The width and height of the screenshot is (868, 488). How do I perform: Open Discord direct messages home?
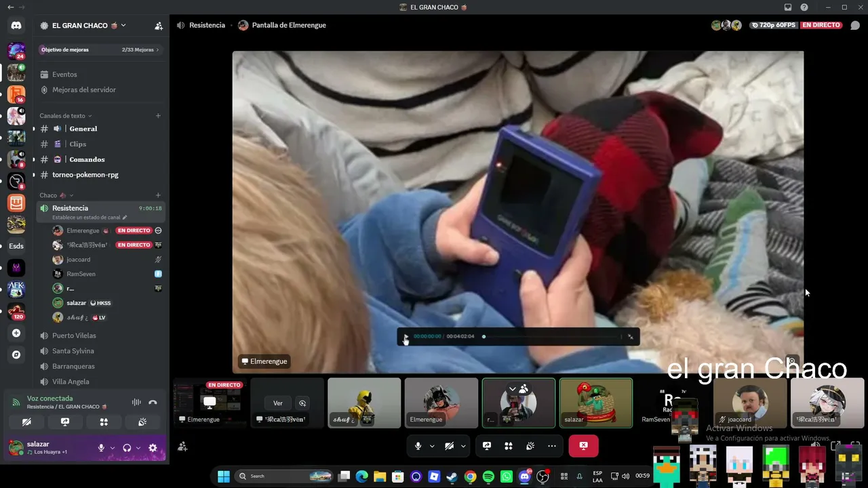point(16,26)
